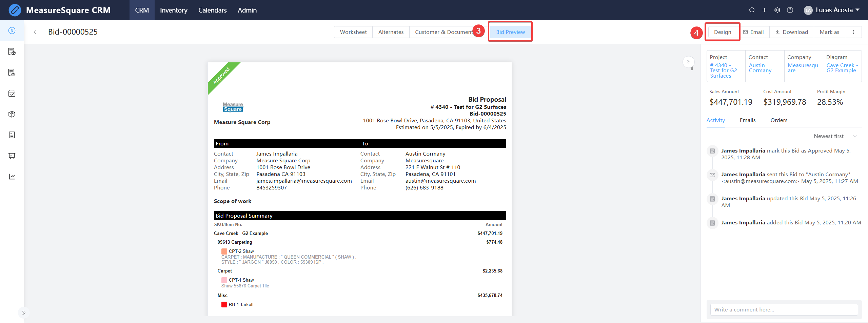Screen dimensions: 868x323
Task: Open the Measuresquare company link
Action: [803, 68]
